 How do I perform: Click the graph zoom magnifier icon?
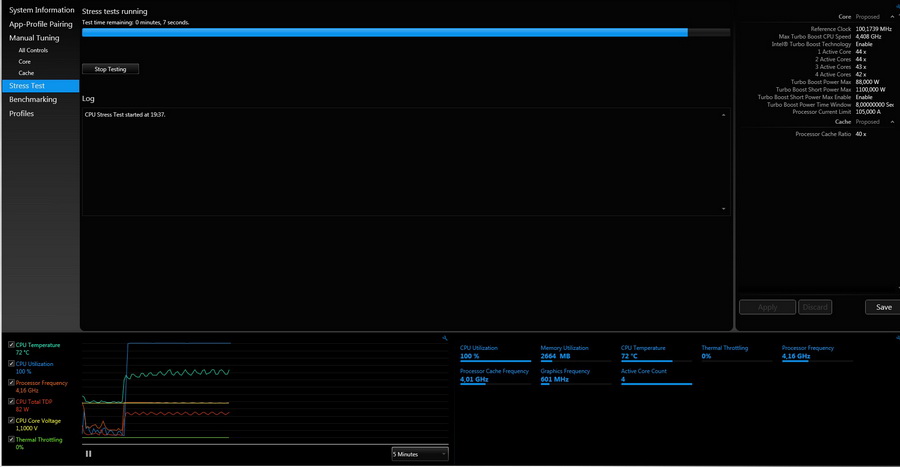[445, 338]
